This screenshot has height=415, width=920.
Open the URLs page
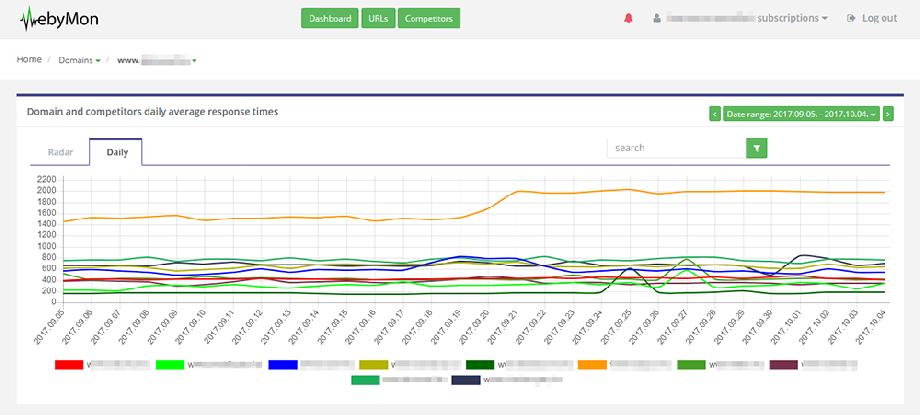click(378, 18)
